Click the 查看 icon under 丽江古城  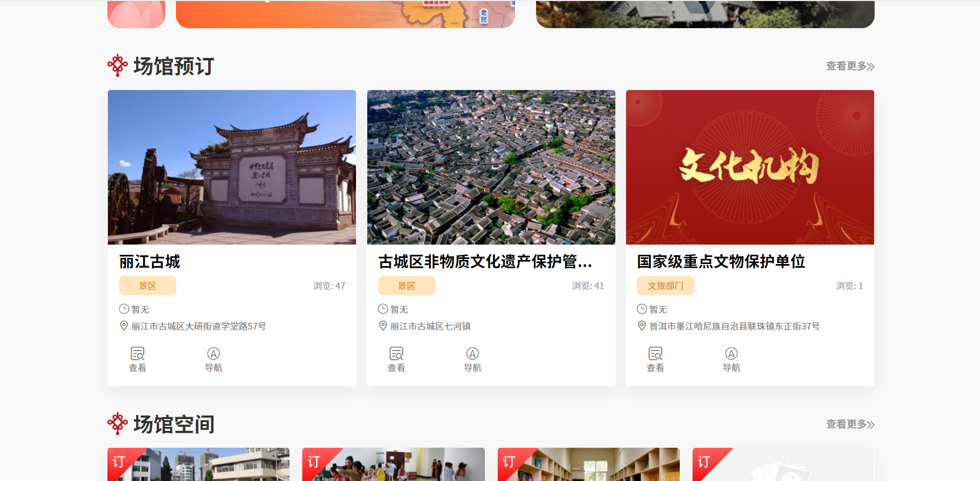(138, 354)
